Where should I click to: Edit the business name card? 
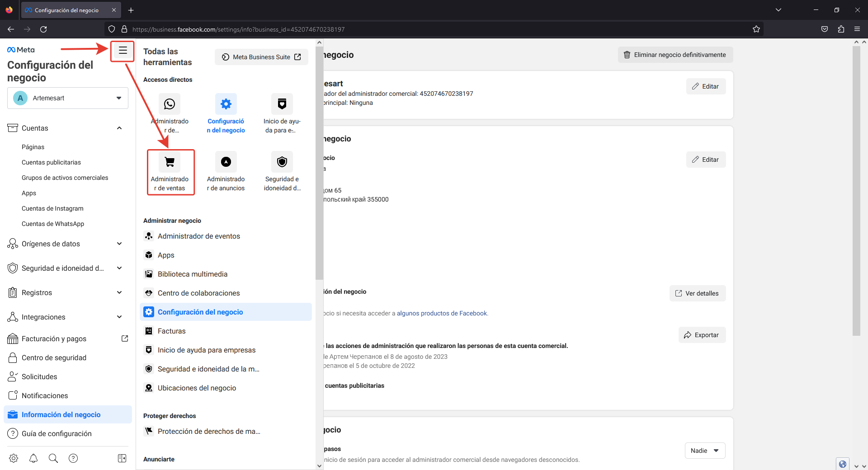click(706, 86)
